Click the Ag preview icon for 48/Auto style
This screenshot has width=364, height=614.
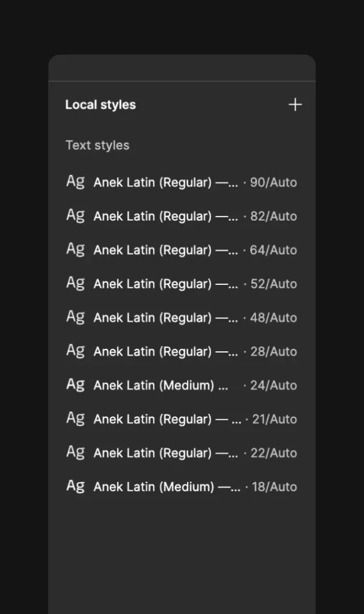pyautogui.click(x=76, y=317)
